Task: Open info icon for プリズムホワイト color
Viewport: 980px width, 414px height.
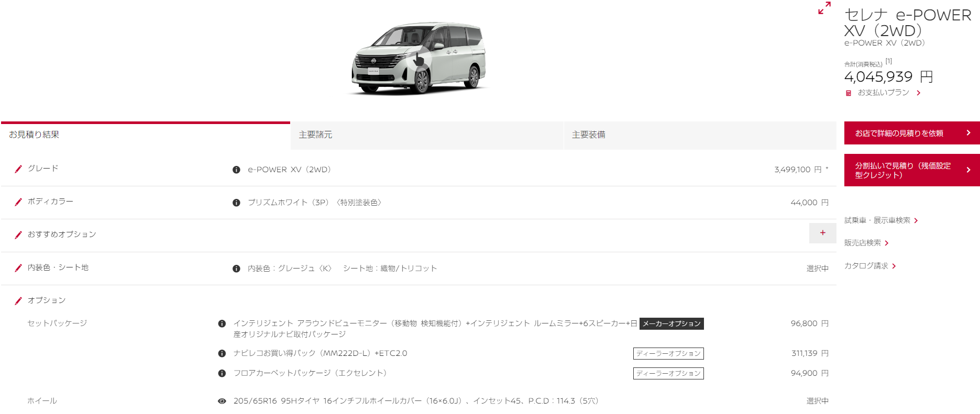Action: [236, 203]
